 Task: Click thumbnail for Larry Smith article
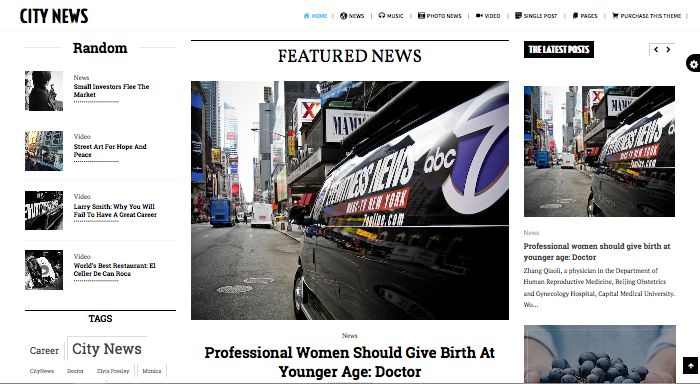pos(44,210)
